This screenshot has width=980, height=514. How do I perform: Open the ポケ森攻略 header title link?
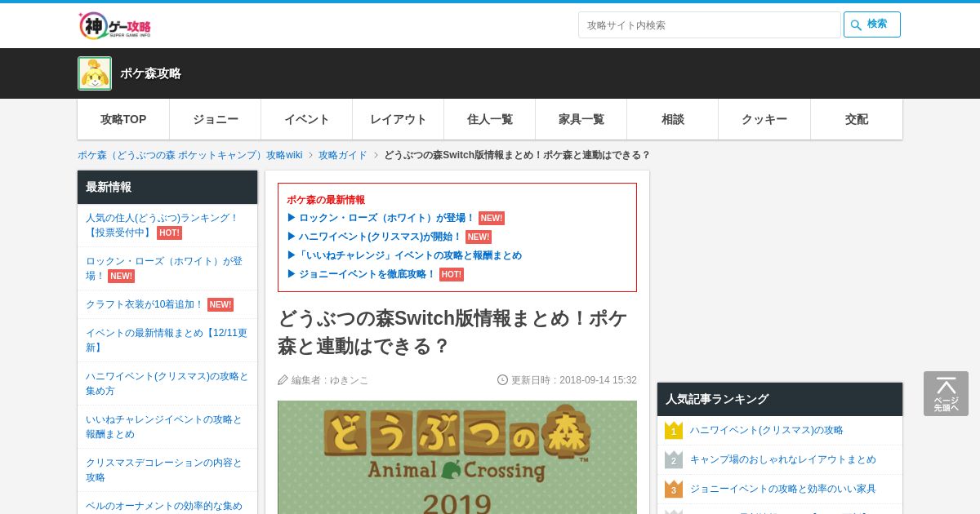click(150, 73)
